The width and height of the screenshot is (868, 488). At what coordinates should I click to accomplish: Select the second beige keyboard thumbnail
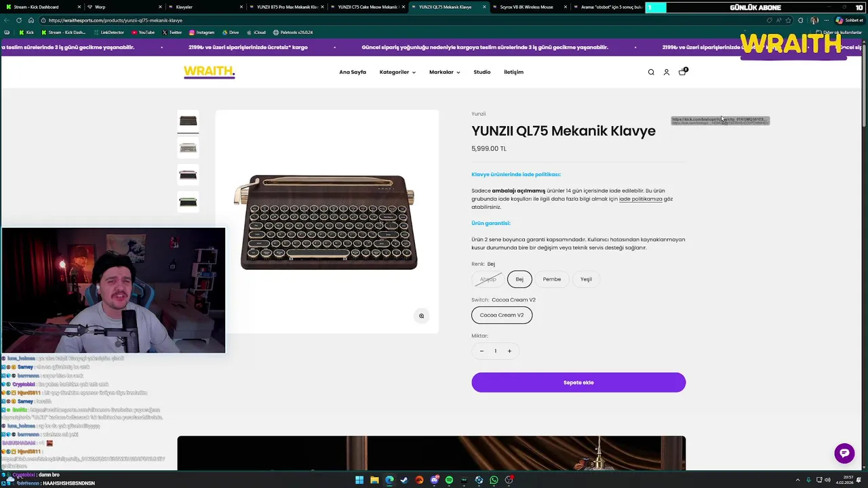188,148
